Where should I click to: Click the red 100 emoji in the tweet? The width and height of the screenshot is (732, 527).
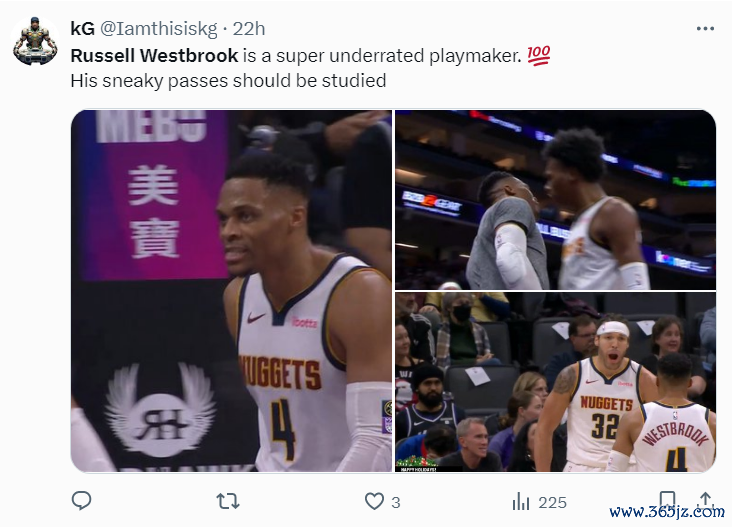pos(538,56)
